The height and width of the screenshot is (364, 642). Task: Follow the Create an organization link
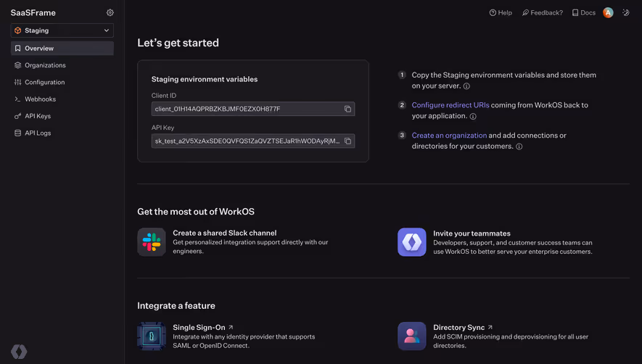click(449, 136)
